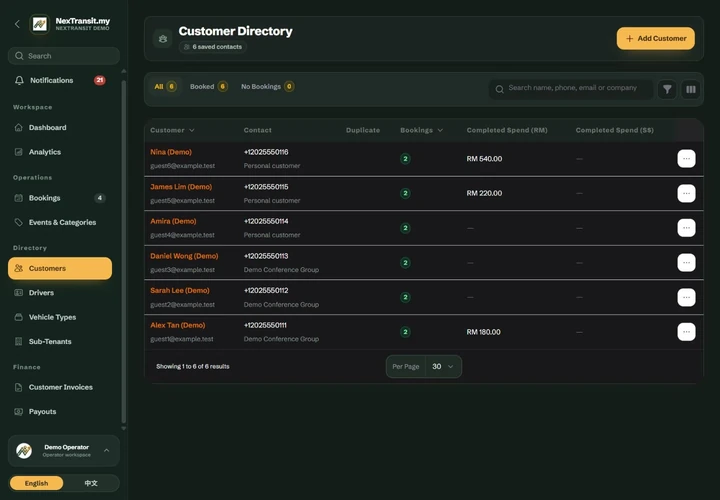720x500 pixels.
Task: Open the filter funnel icon
Action: 667,89
